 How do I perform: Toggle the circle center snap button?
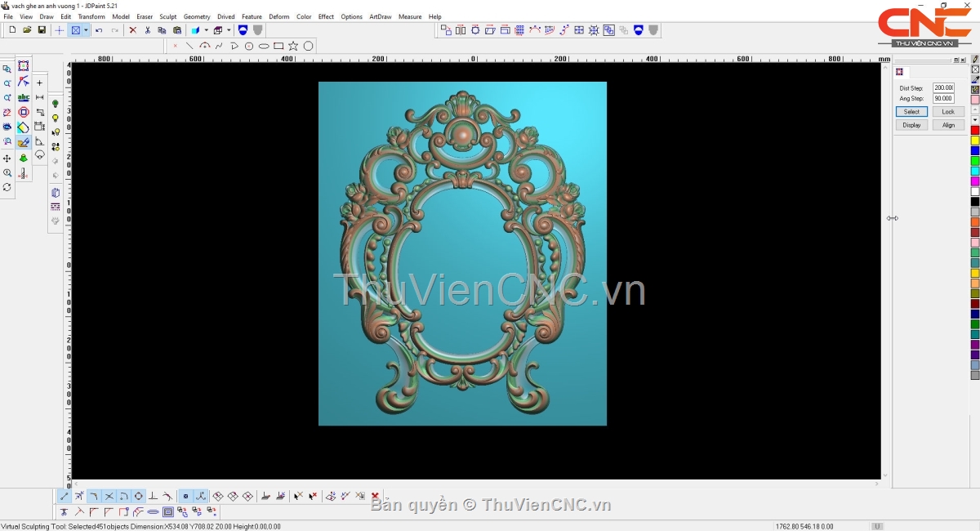[x=138, y=496]
